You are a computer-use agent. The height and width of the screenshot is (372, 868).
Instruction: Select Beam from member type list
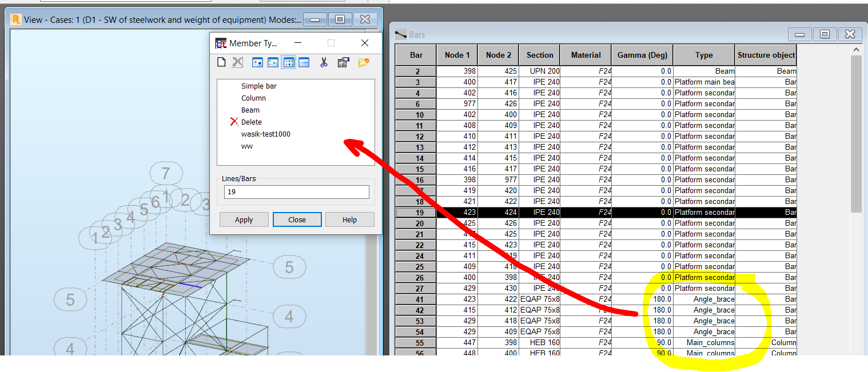point(250,110)
